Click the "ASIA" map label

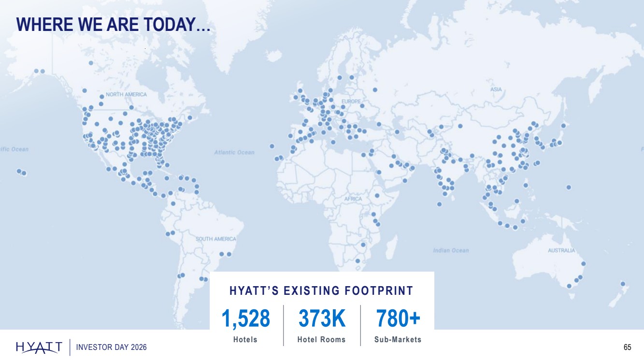pyautogui.click(x=496, y=89)
